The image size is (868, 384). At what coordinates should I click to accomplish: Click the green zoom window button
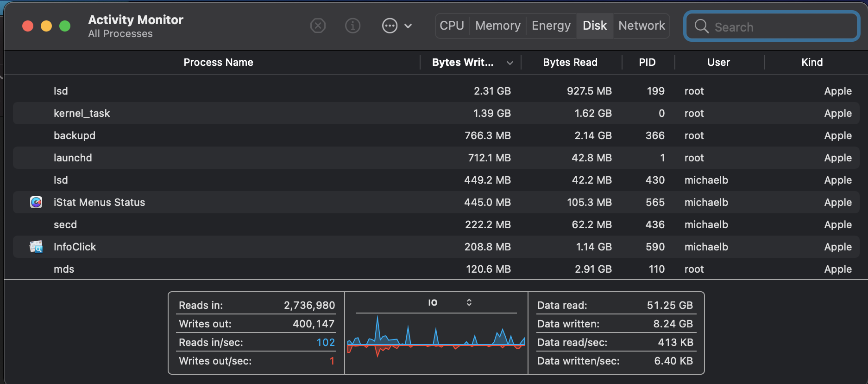coord(65,26)
